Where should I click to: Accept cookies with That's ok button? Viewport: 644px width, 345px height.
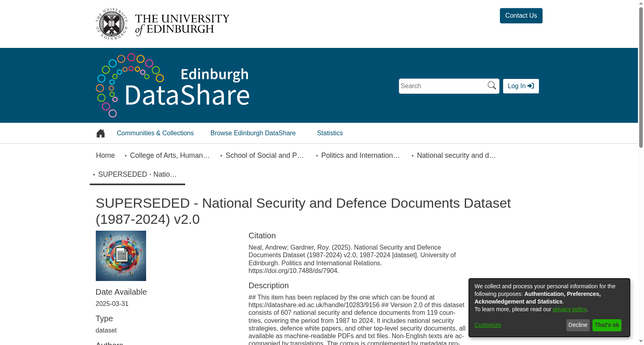pyautogui.click(x=607, y=325)
